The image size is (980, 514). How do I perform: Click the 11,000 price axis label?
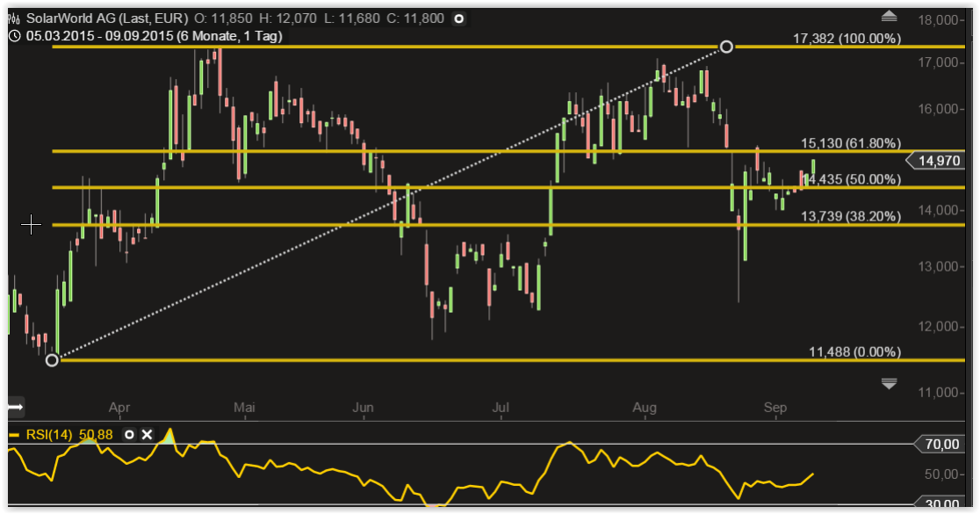point(938,392)
